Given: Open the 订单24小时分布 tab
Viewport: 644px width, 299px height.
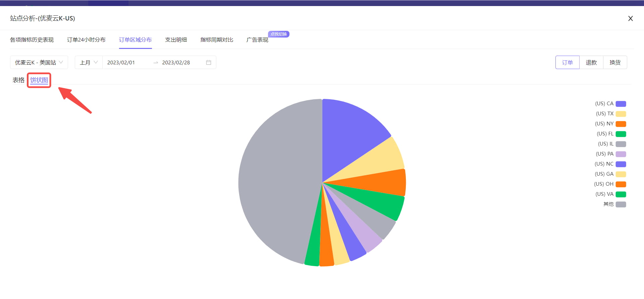Looking at the screenshot, I should click(86, 40).
